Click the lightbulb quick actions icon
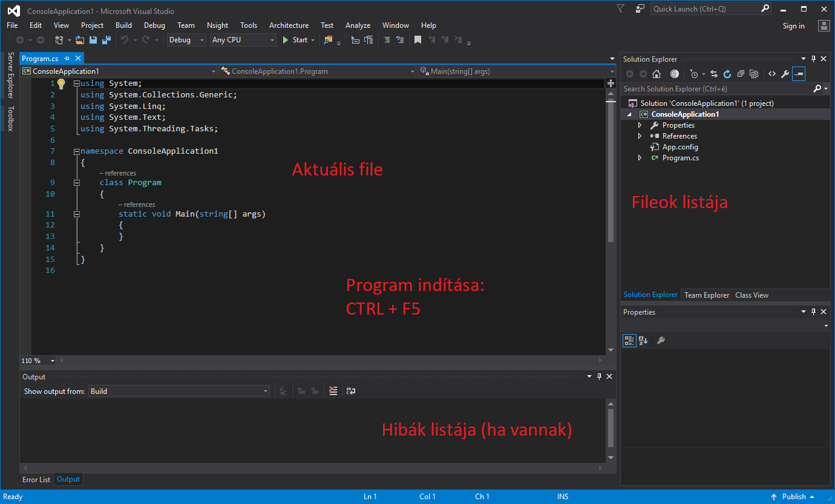The width and height of the screenshot is (835, 504). pos(61,83)
